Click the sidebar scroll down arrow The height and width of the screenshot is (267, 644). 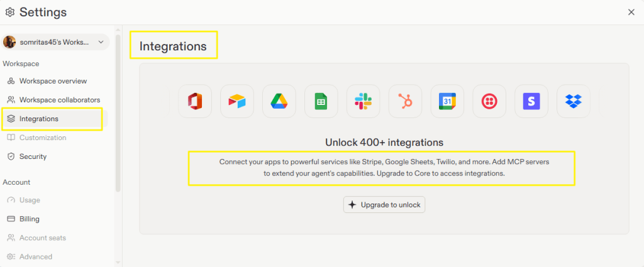(118, 262)
